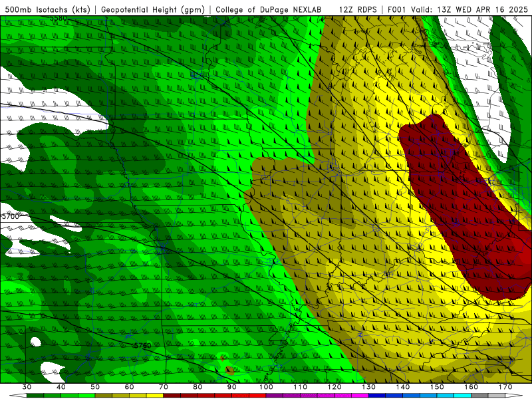532x399 pixels.
Task: Click the "500mb Isotachs (kts)" title text
Action: 47,9
